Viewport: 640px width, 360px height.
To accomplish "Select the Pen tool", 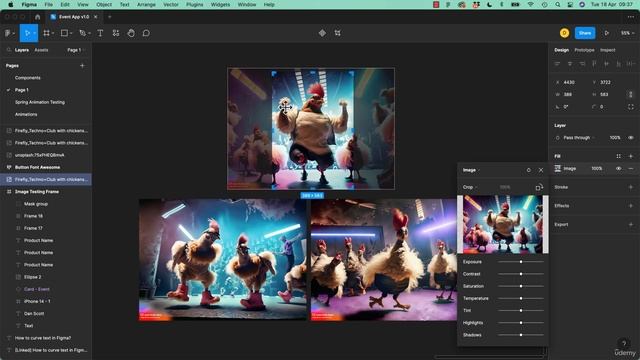I will [x=82, y=33].
